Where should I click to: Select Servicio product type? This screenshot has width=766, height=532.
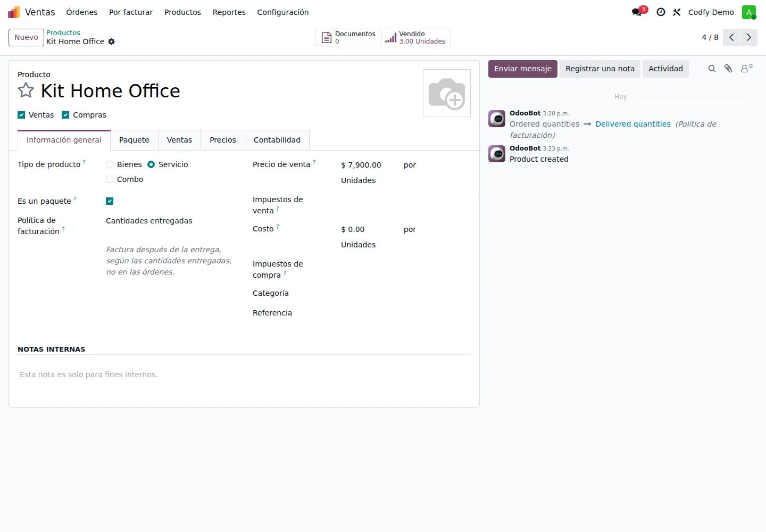coord(151,164)
